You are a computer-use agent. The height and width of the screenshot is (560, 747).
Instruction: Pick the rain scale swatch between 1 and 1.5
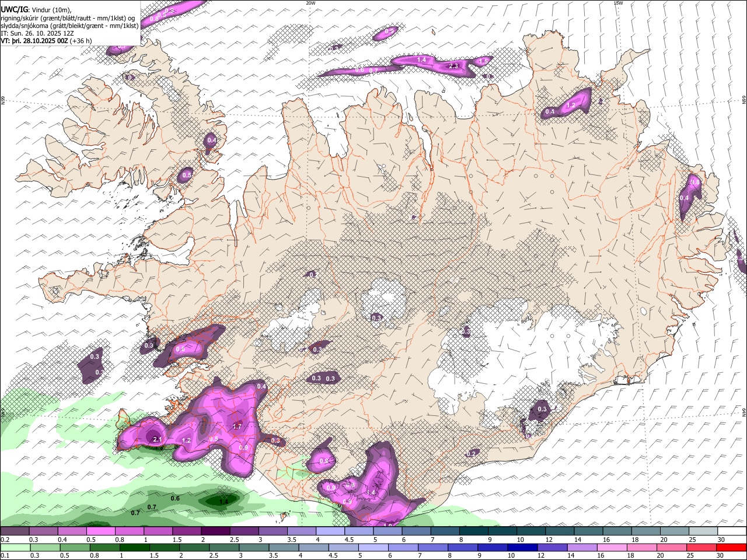(136, 547)
